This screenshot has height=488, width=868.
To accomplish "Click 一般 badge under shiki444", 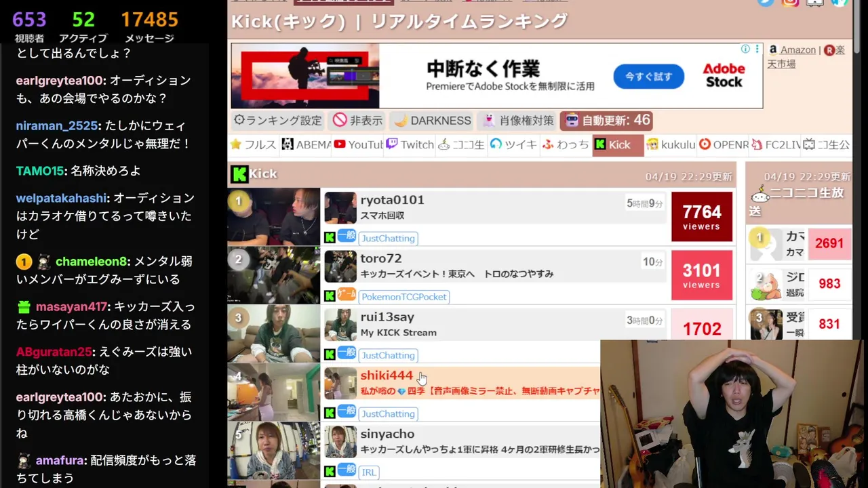I will pos(347,411).
